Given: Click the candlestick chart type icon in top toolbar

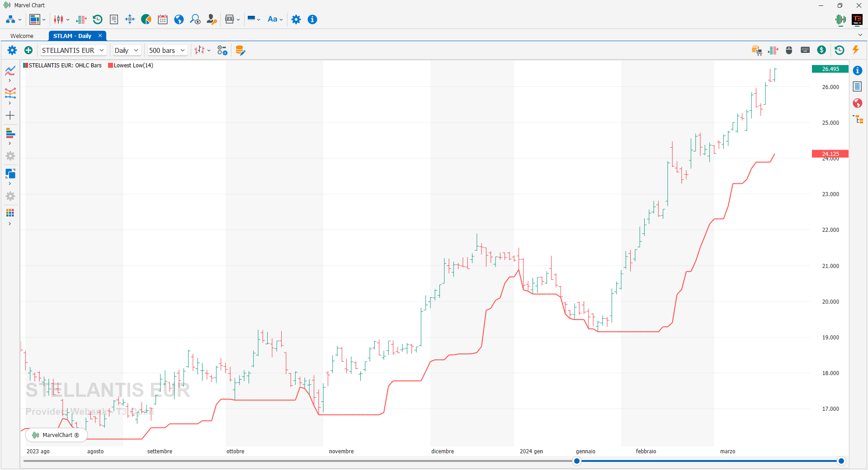Looking at the screenshot, I should click(x=59, y=19).
